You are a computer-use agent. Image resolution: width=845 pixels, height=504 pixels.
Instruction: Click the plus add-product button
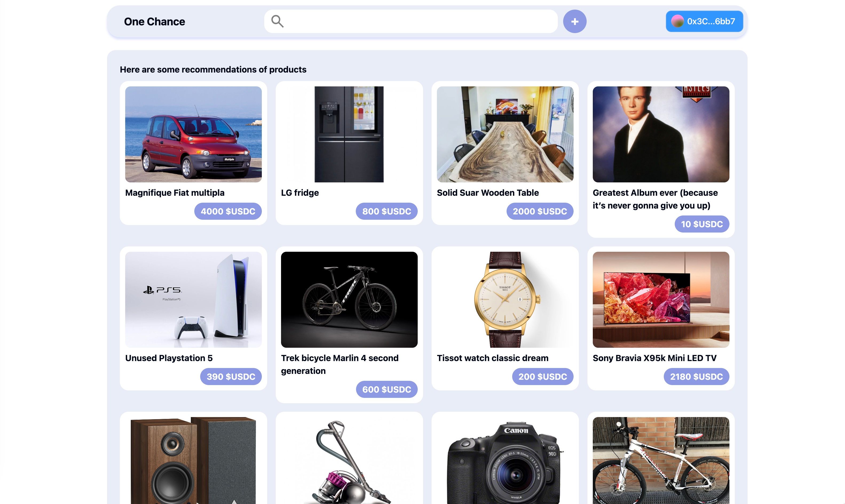574,21
